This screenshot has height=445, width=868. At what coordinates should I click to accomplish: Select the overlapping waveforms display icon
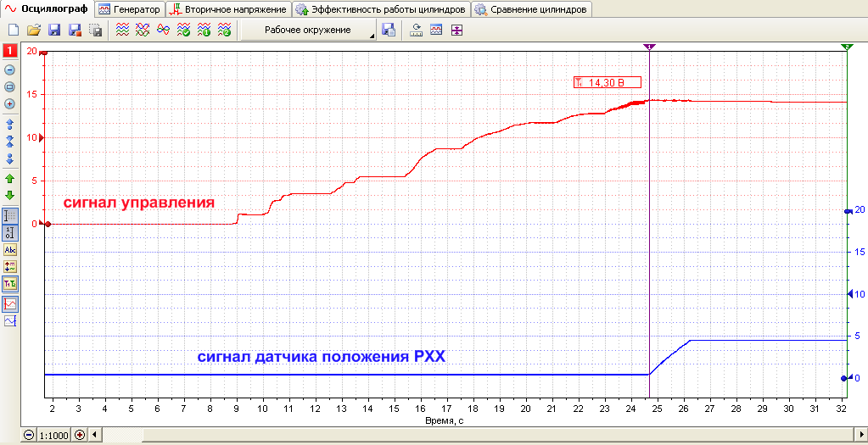tap(143, 31)
